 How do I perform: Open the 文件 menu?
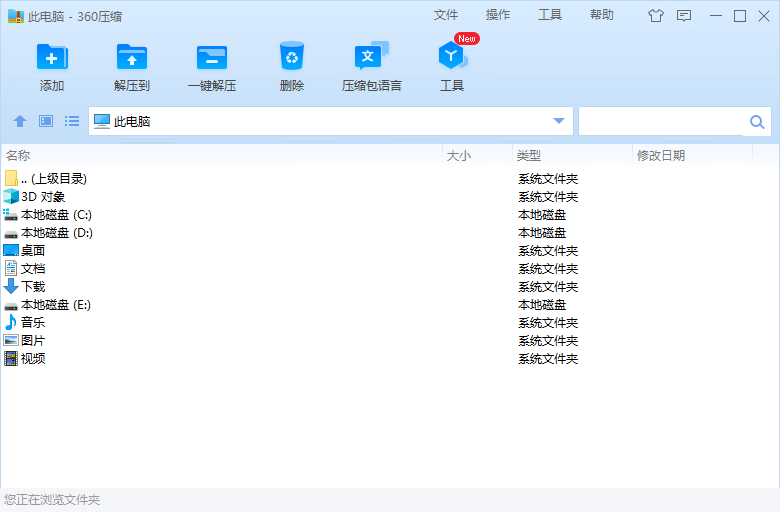[x=446, y=15]
